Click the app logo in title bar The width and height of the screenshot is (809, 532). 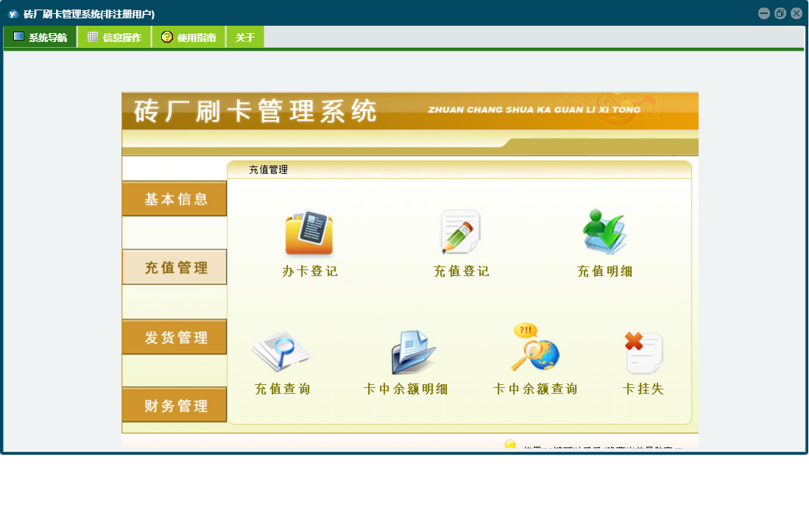click(13, 14)
